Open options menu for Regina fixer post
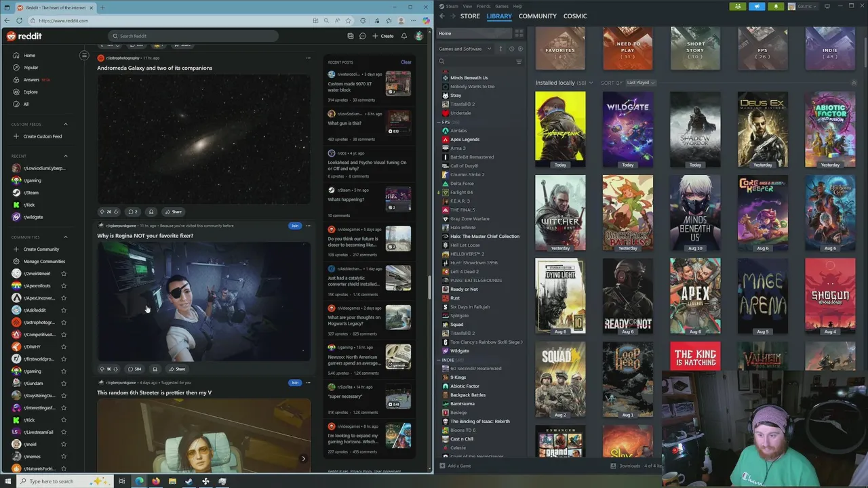Viewport: 868px width, 488px height. (x=308, y=226)
